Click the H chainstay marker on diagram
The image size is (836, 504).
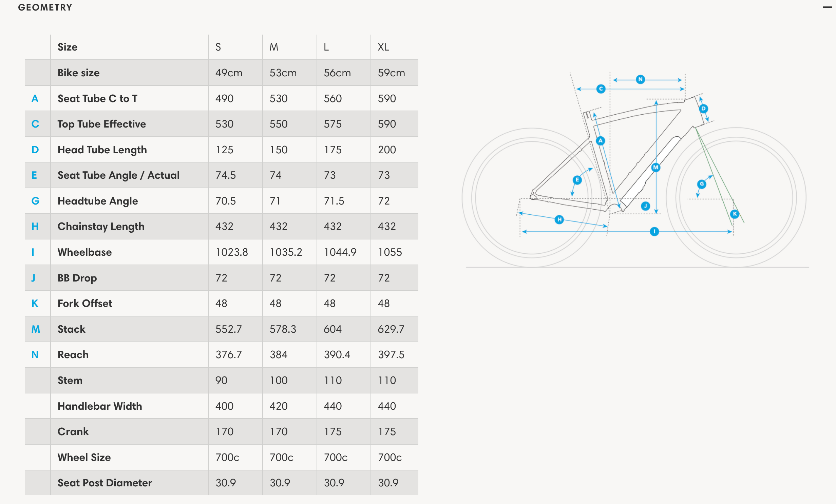pos(559,220)
